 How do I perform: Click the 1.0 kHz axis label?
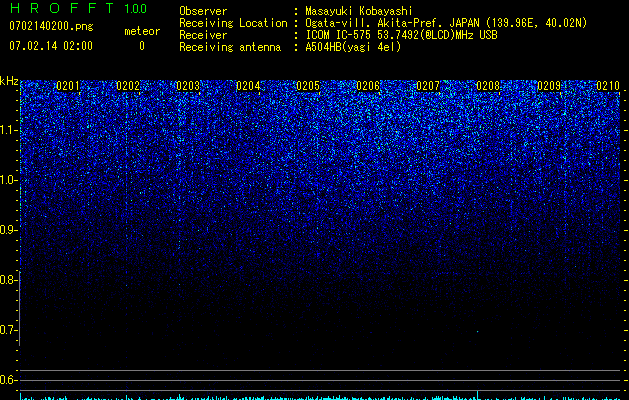point(9,180)
